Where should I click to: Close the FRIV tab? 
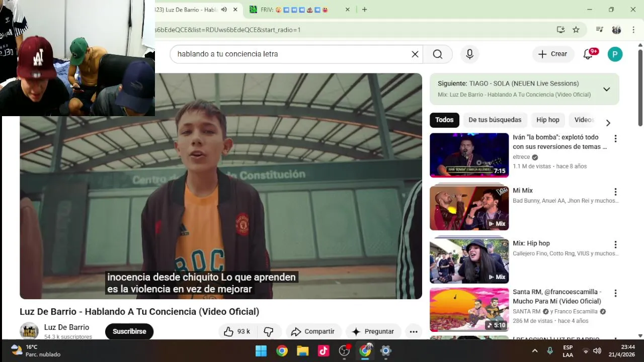pos(347,10)
